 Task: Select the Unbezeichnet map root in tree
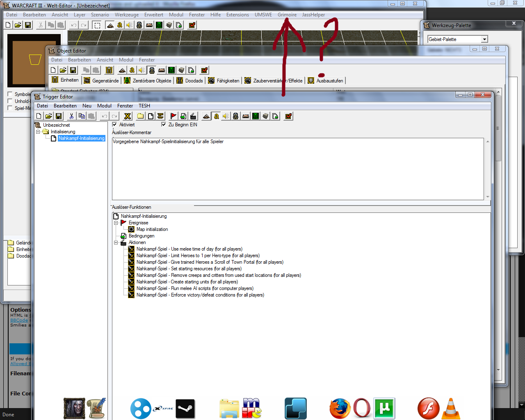coord(57,125)
